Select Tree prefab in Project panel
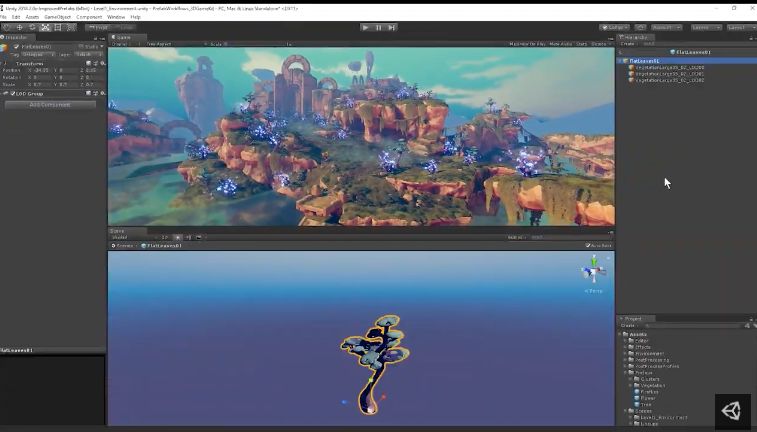 coord(643,404)
